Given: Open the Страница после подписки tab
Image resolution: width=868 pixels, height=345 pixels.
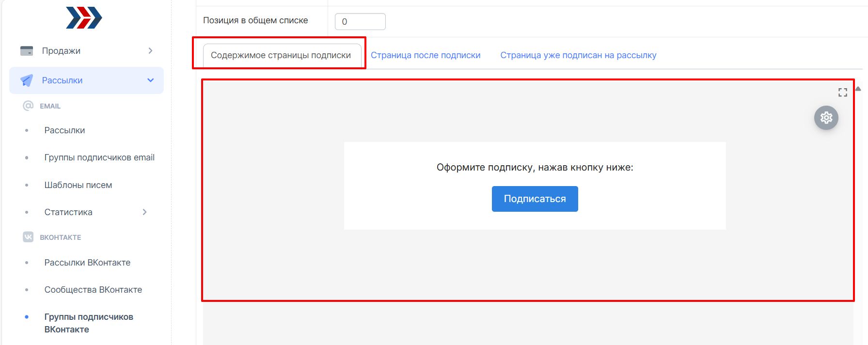Looking at the screenshot, I should point(426,55).
